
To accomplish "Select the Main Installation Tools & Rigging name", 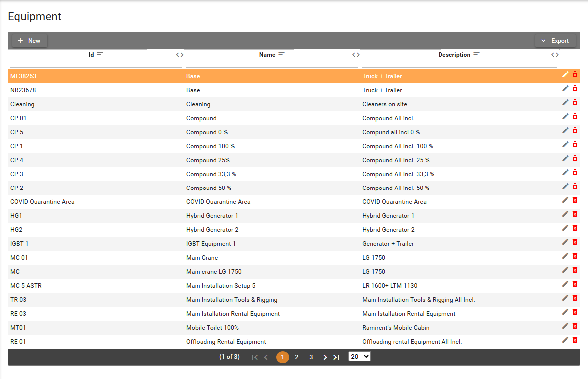I will (272, 299).
